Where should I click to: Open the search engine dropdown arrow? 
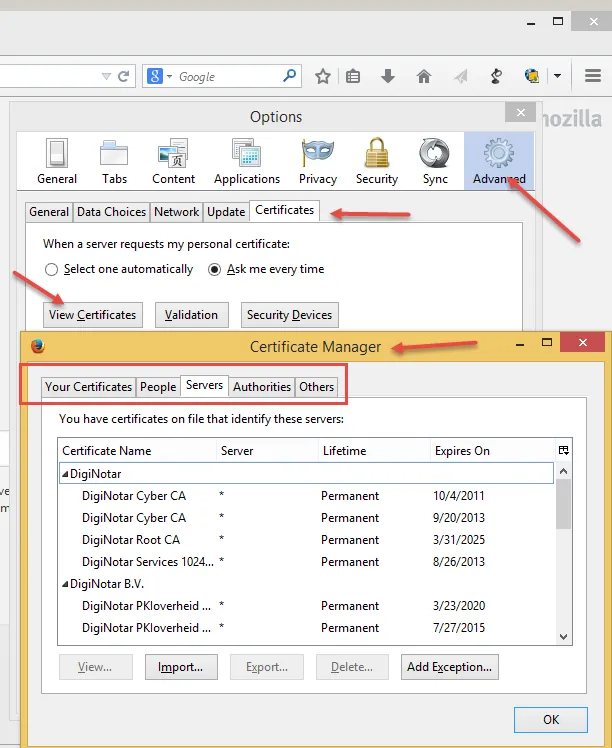tap(169, 76)
